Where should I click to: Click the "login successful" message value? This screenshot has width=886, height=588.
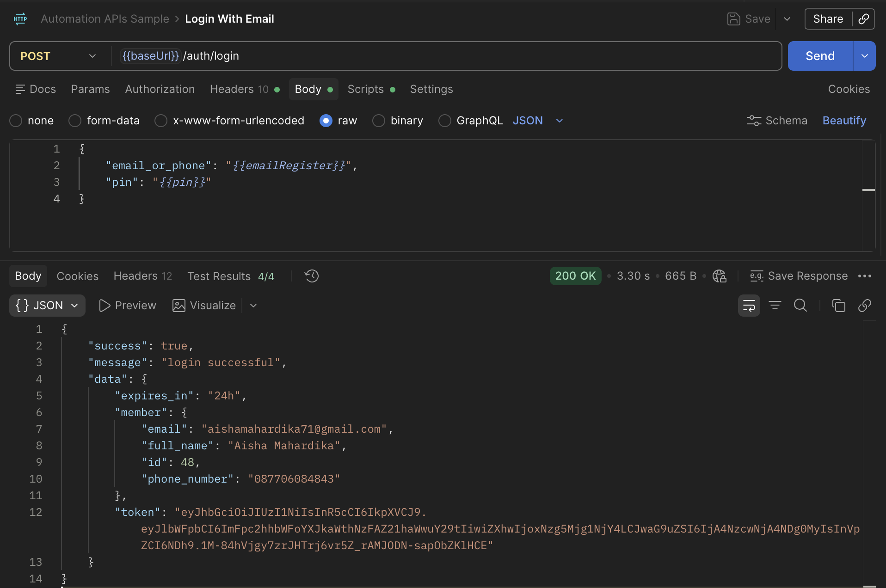pyautogui.click(x=221, y=362)
